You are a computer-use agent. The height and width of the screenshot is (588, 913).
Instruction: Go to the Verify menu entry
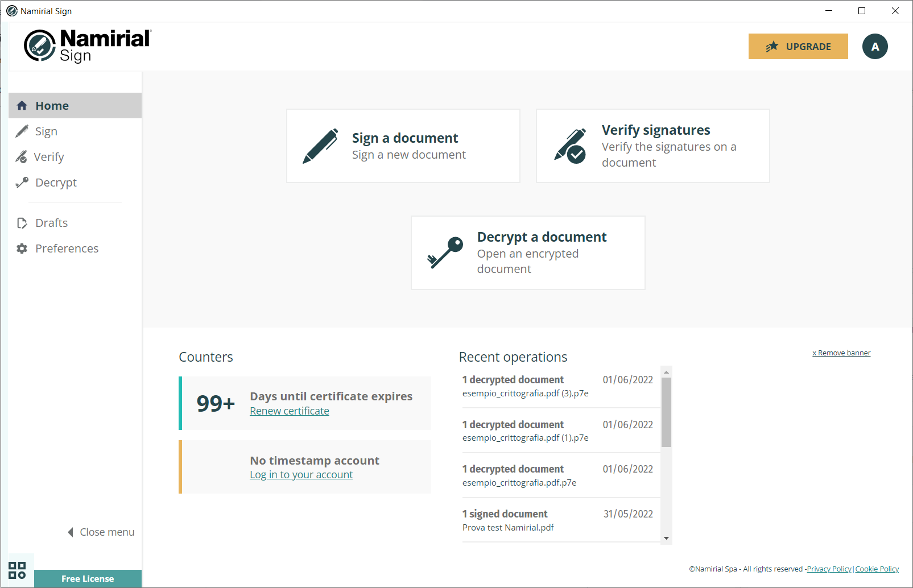point(75,157)
